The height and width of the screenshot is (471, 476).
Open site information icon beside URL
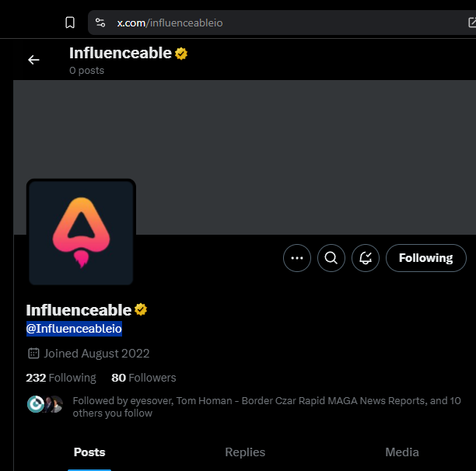[x=100, y=23]
